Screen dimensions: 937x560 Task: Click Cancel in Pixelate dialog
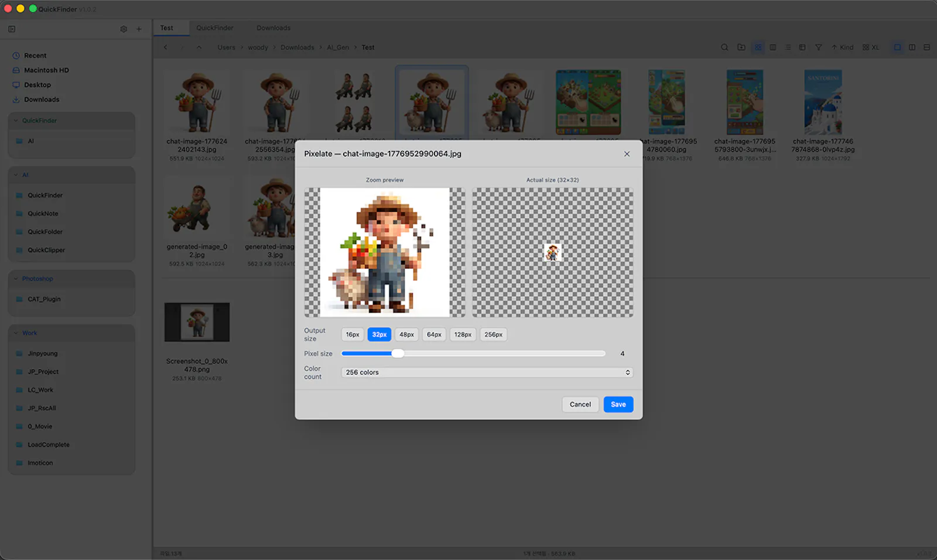pyautogui.click(x=580, y=404)
